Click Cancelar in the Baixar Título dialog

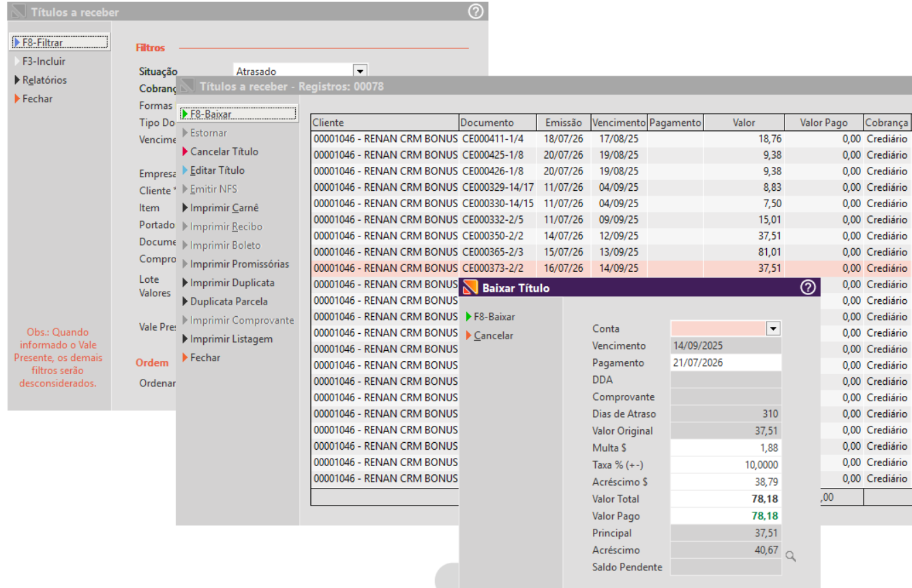tap(493, 335)
